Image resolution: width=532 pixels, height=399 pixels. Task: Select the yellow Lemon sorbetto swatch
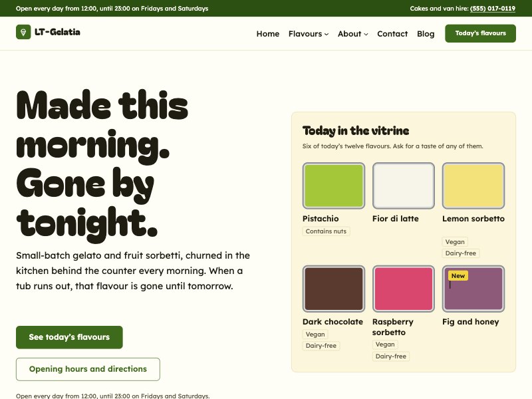(x=473, y=186)
